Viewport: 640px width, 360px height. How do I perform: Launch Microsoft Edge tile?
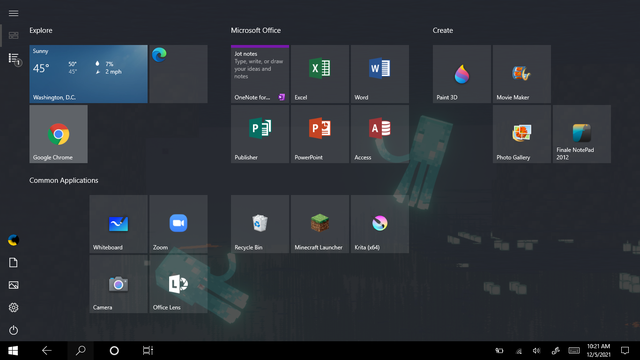pyautogui.click(x=178, y=74)
